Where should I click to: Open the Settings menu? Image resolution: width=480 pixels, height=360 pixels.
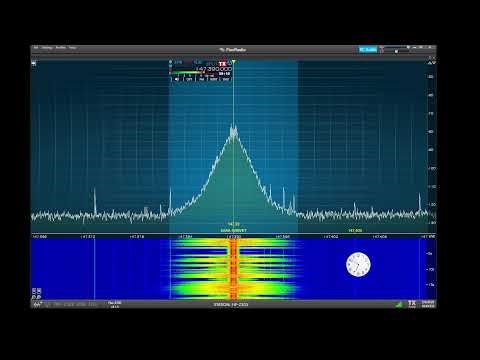click(x=47, y=48)
